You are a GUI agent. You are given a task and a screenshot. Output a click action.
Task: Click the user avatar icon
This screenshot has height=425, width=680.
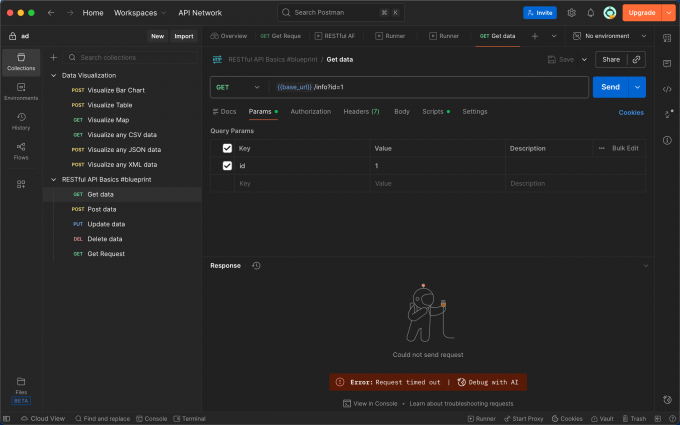click(x=609, y=13)
